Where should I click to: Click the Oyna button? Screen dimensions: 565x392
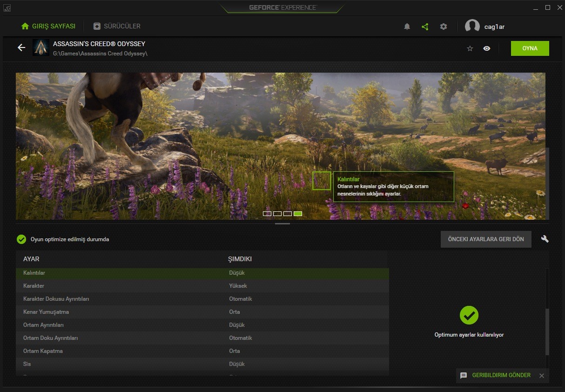(x=530, y=48)
